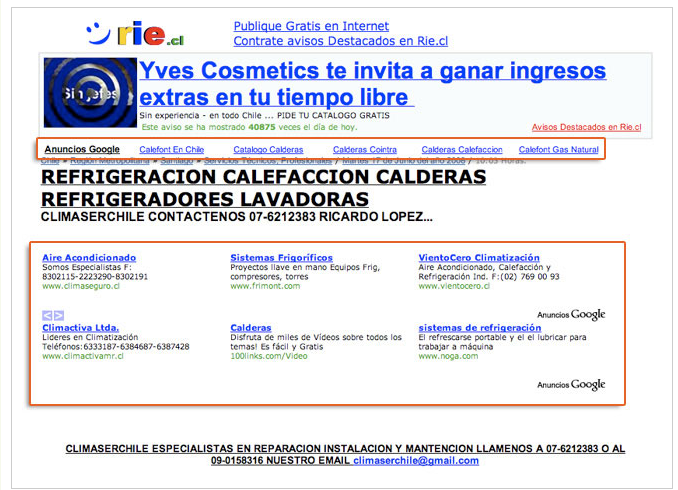The width and height of the screenshot is (678, 490).
Task: Click the main REFRIGERACION CALEFACCION CALDERAS title
Action: (263, 188)
